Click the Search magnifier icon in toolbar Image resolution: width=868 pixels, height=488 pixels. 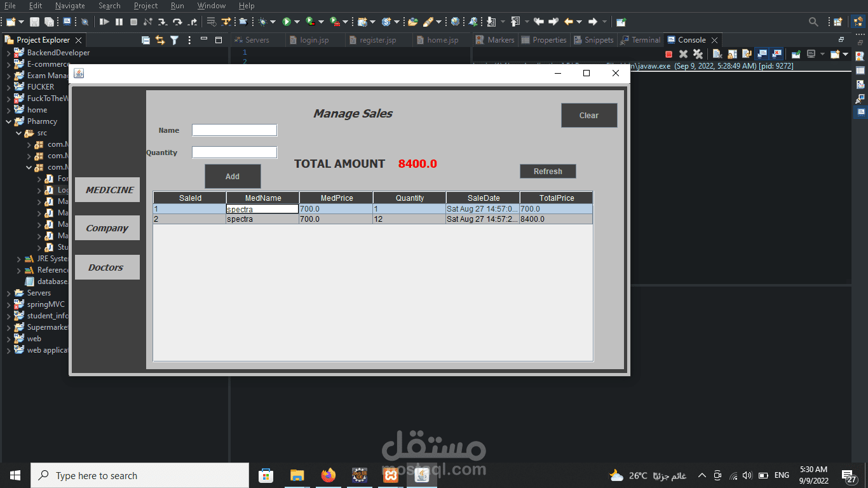click(813, 22)
